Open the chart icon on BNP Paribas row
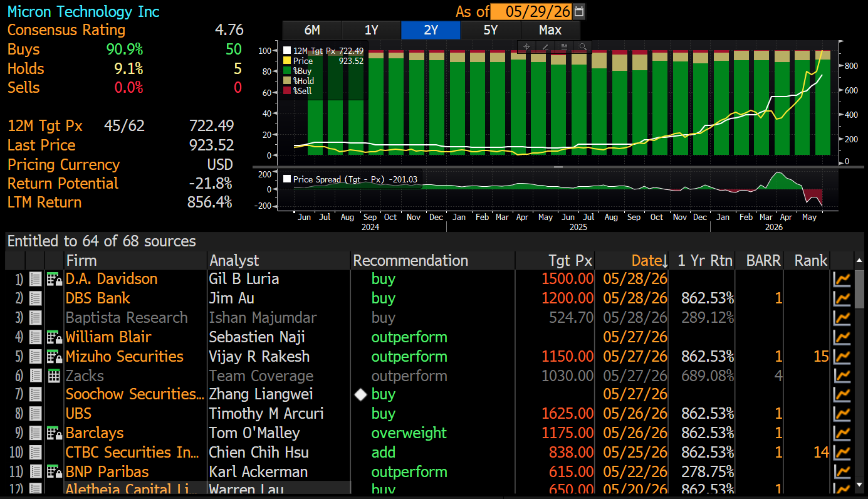This screenshot has height=499, width=868. point(842,472)
